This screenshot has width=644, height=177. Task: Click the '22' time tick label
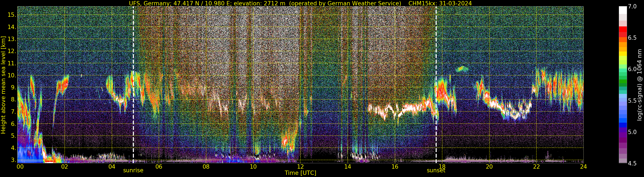536,166
